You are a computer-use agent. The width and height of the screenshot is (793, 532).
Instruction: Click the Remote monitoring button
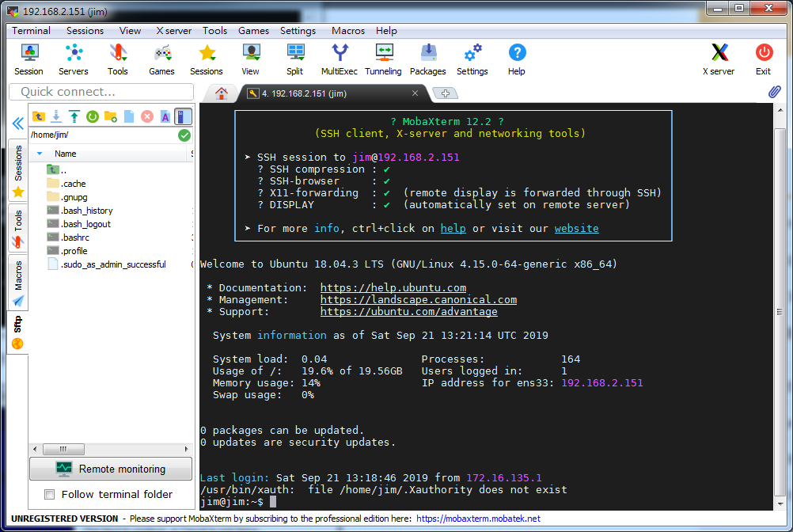[x=111, y=469]
